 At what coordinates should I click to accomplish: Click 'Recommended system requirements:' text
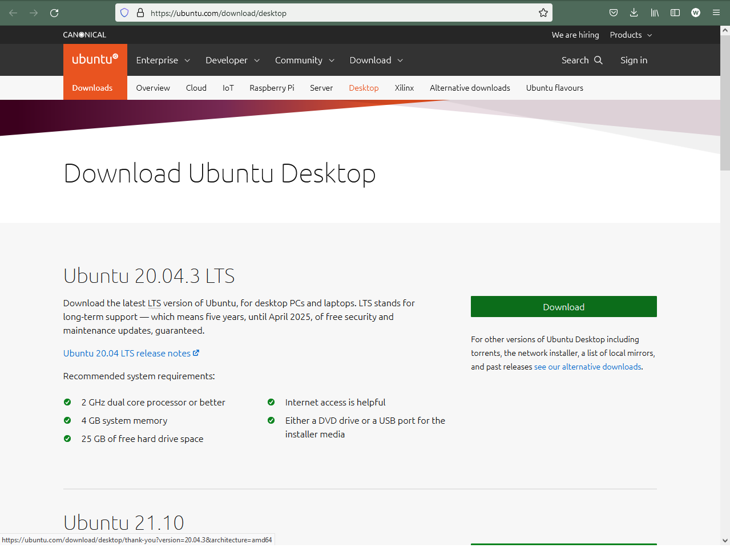coord(139,376)
